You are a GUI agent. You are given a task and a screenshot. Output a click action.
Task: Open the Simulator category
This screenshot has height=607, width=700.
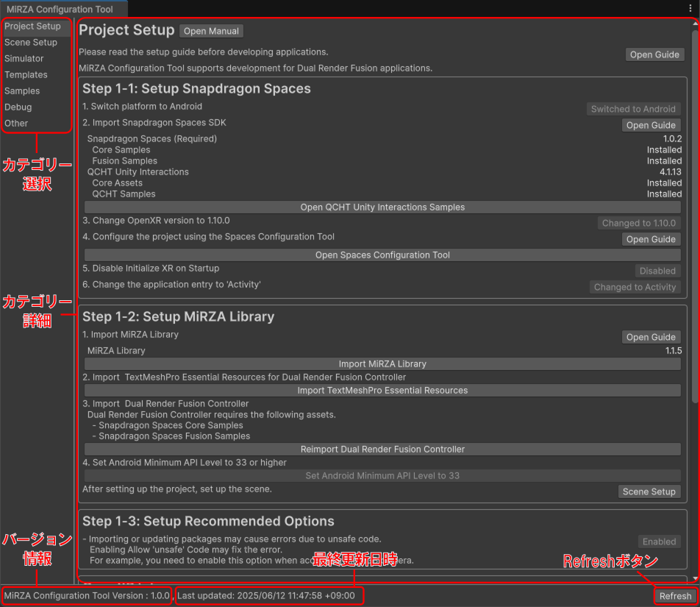point(37,59)
